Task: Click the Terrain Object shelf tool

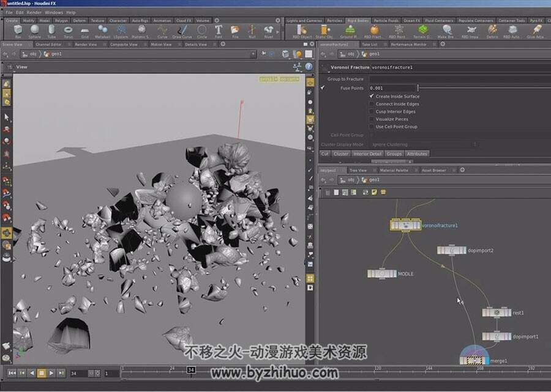Action: click(x=422, y=31)
